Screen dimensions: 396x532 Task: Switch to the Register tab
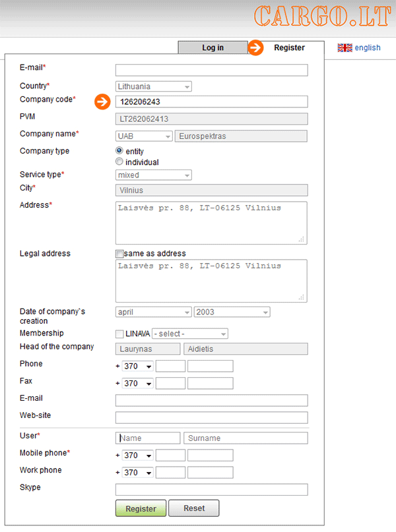pyautogui.click(x=289, y=47)
